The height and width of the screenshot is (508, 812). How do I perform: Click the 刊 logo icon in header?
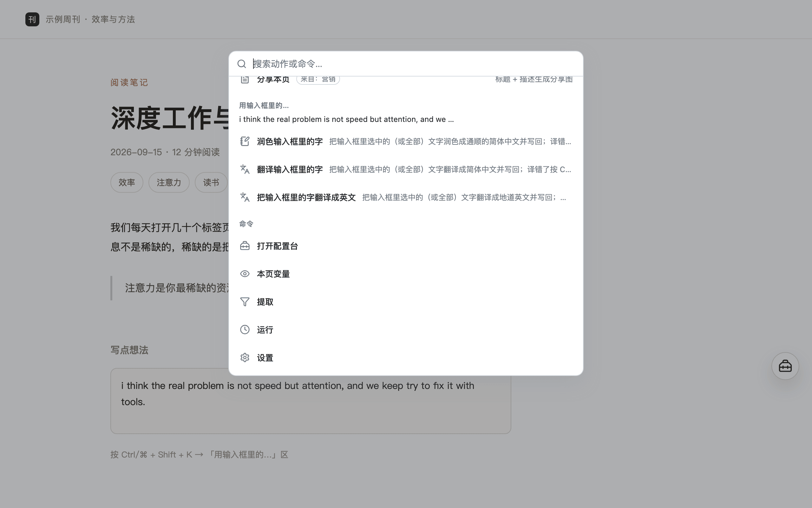[x=32, y=19]
